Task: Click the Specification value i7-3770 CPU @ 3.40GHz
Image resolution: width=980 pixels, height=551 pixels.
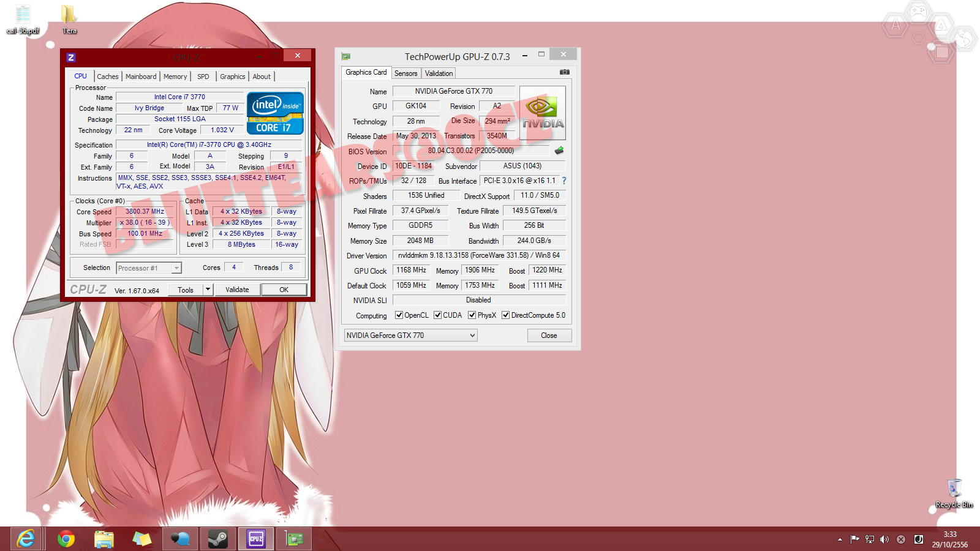Action: [x=209, y=144]
